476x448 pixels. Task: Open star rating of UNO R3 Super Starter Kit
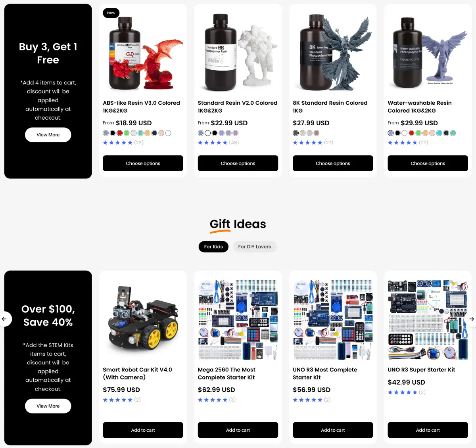click(407, 392)
